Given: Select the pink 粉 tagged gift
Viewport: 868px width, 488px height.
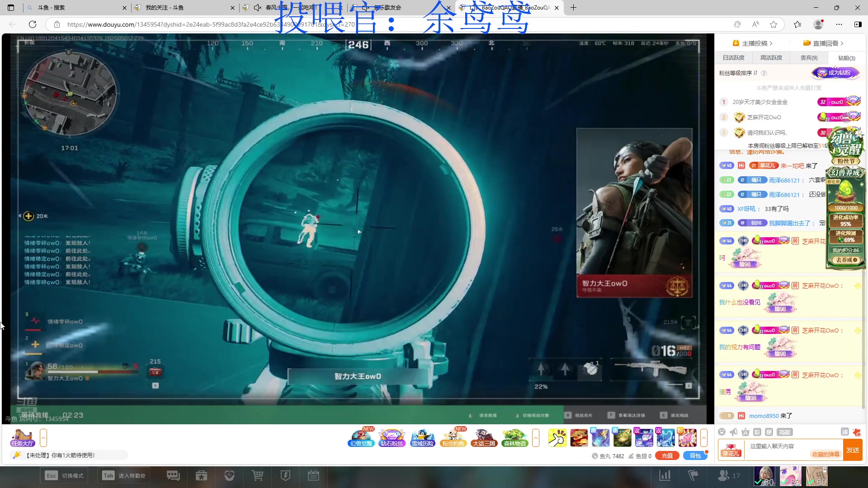Looking at the screenshot, I should point(687,438).
